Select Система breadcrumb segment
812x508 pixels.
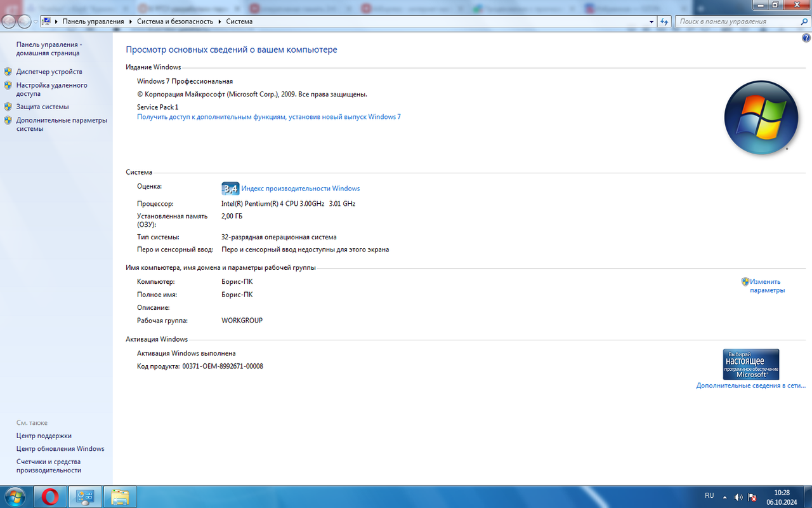[x=239, y=22]
